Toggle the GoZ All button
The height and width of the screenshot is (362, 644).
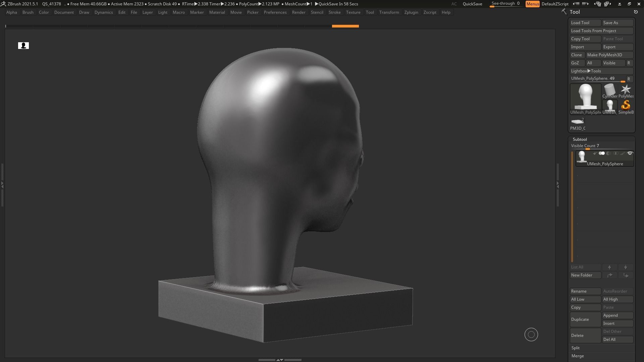pos(594,63)
